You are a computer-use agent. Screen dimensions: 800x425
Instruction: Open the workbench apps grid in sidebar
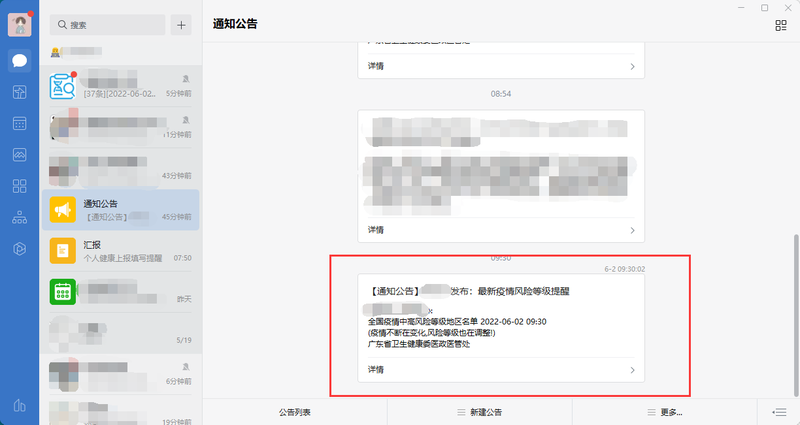pyautogui.click(x=19, y=186)
